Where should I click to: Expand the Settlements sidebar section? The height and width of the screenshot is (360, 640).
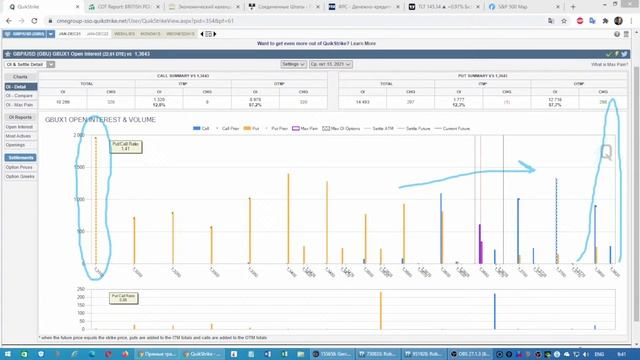(21, 158)
